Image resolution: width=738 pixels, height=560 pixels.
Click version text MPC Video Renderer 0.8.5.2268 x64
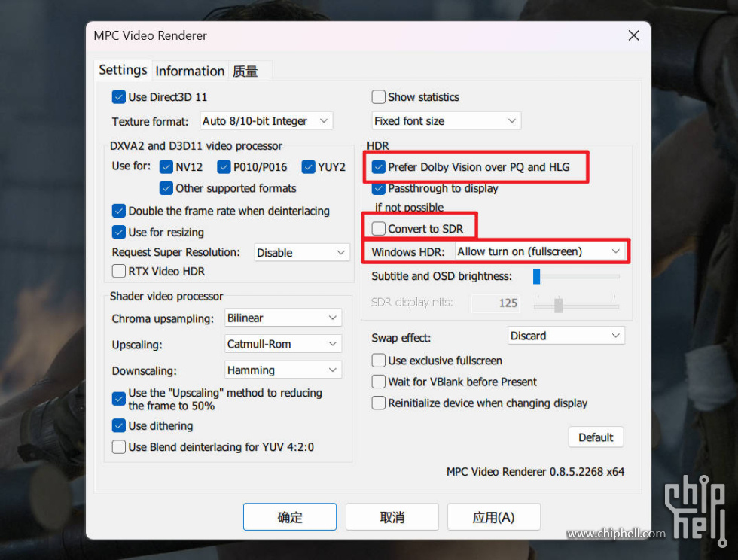pos(535,472)
